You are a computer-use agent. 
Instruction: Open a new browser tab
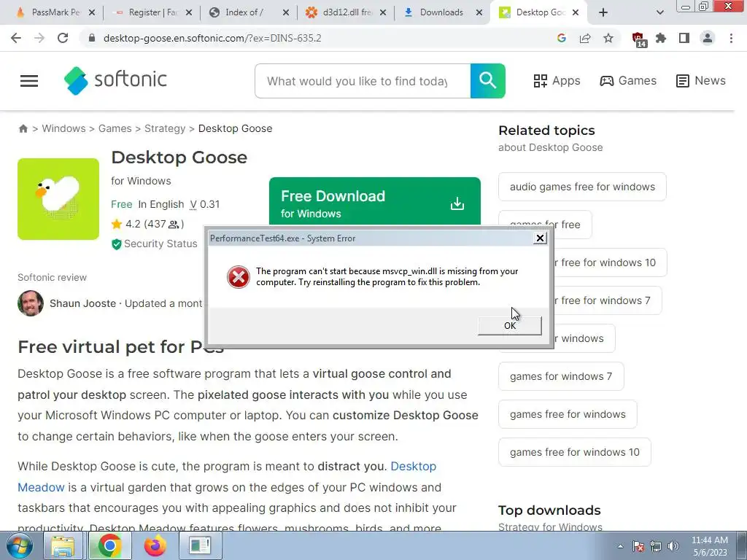coord(603,12)
